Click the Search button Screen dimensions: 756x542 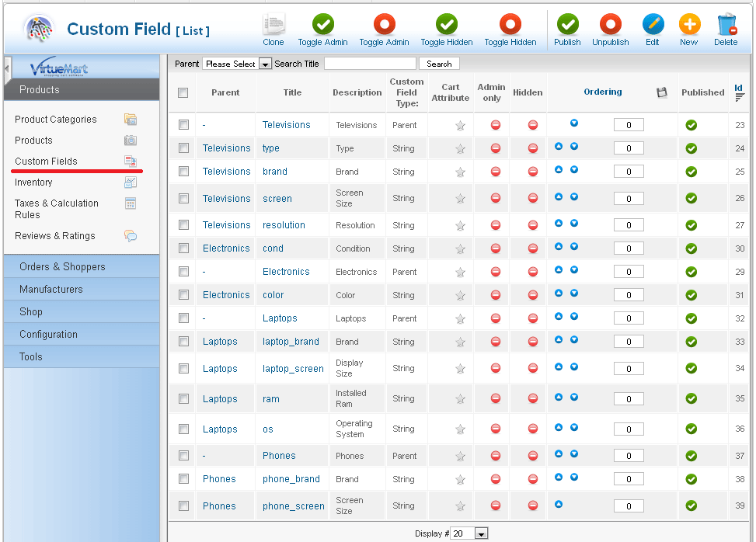pos(439,64)
